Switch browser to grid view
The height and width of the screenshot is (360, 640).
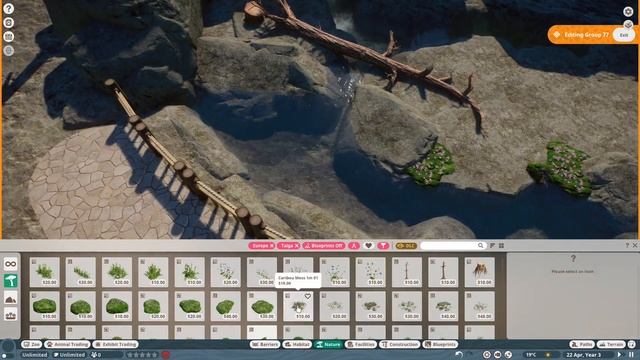coord(501,246)
